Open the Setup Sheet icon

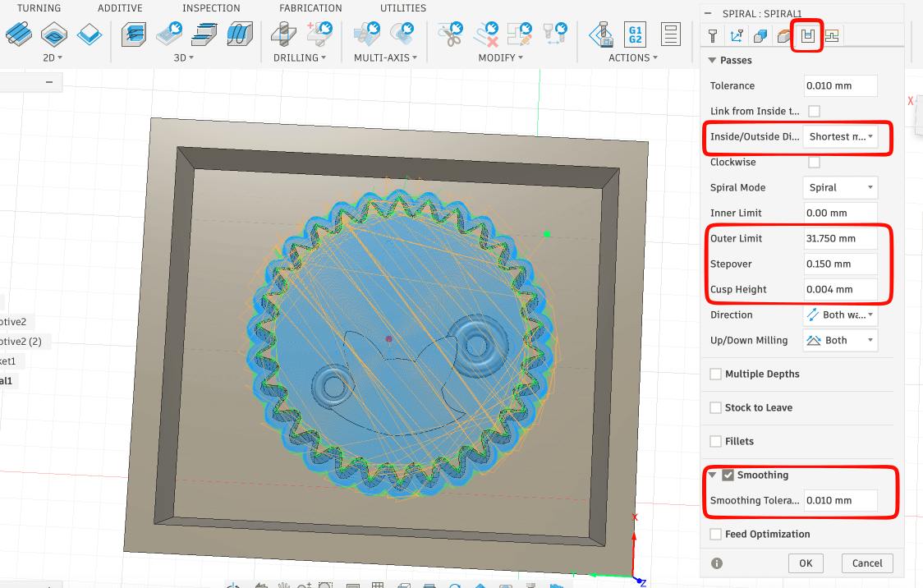[x=670, y=34]
